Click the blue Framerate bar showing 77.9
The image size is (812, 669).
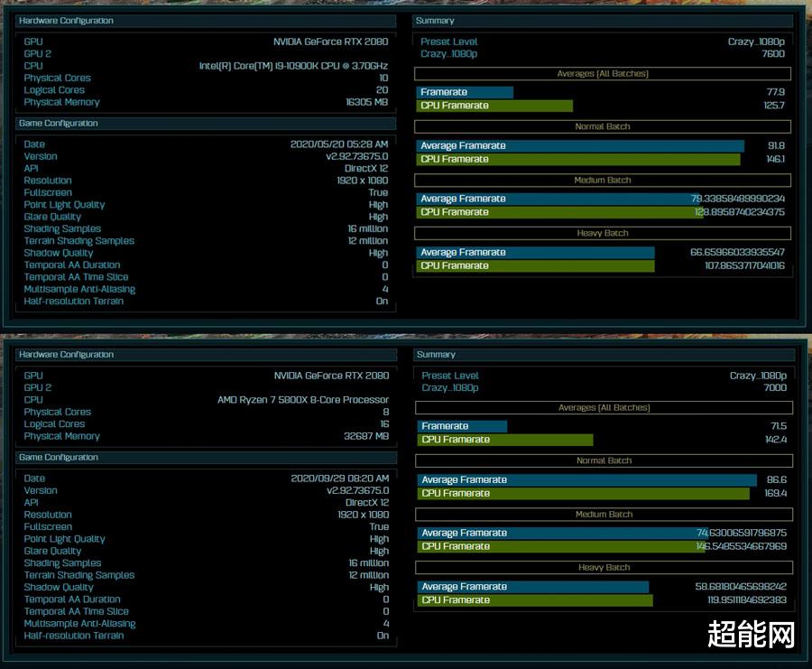463,91
